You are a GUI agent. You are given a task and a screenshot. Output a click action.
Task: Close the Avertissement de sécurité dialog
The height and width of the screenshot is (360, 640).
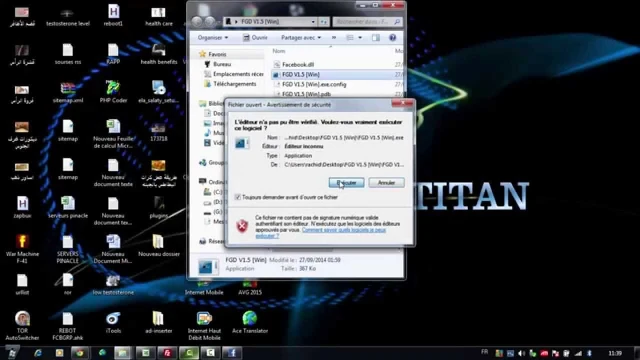402,103
